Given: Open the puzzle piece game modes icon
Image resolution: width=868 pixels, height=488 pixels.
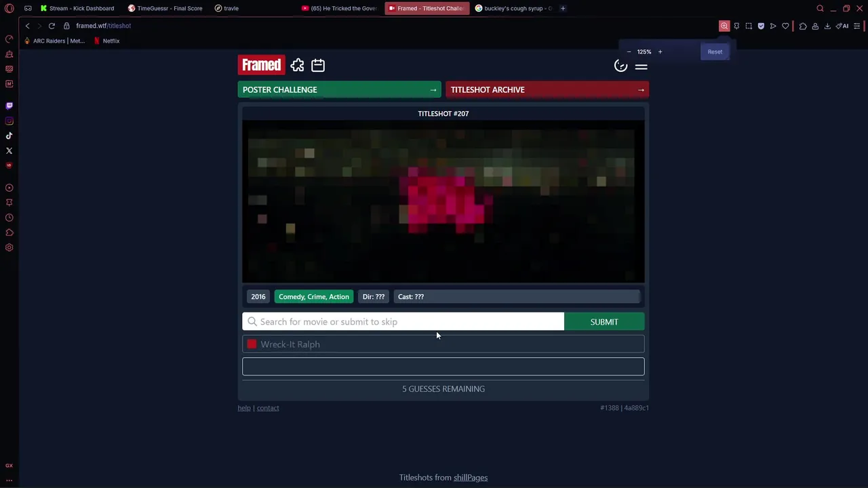Looking at the screenshot, I should tap(297, 65).
